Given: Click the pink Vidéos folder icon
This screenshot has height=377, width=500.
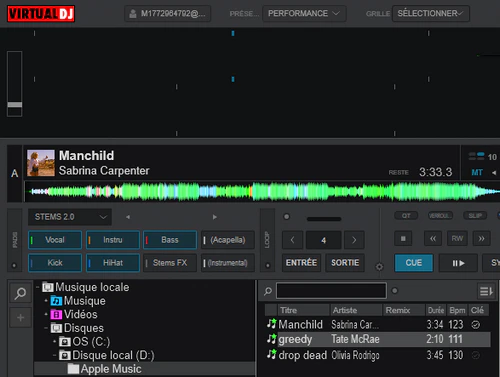Looking at the screenshot, I should point(56,315).
